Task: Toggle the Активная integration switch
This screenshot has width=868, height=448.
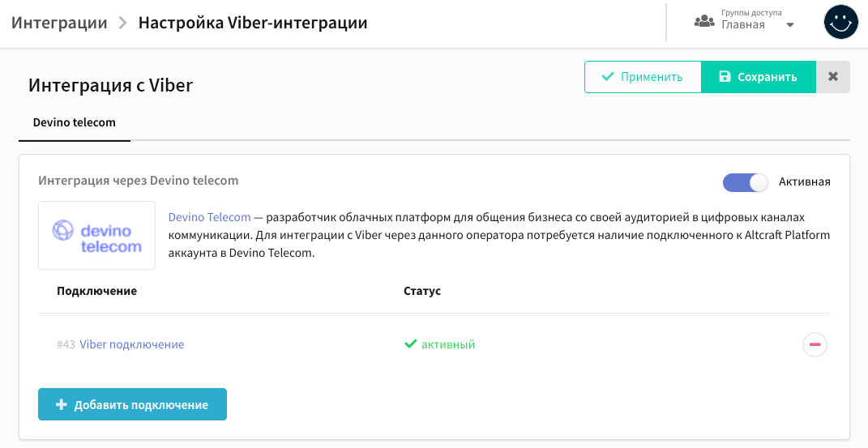Action: pos(745,182)
